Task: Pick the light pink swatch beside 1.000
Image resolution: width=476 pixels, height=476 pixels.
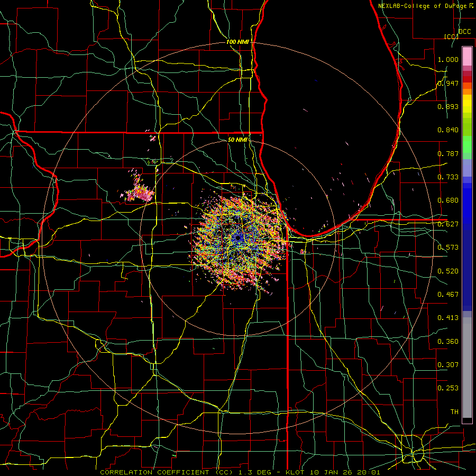Action: pyautogui.click(x=467, y=57)
